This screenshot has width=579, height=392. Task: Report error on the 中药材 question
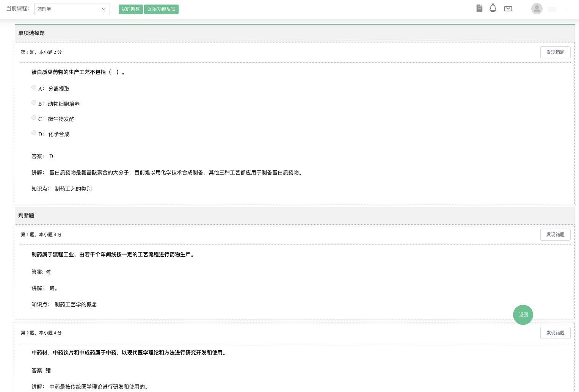tap(555, 333)
